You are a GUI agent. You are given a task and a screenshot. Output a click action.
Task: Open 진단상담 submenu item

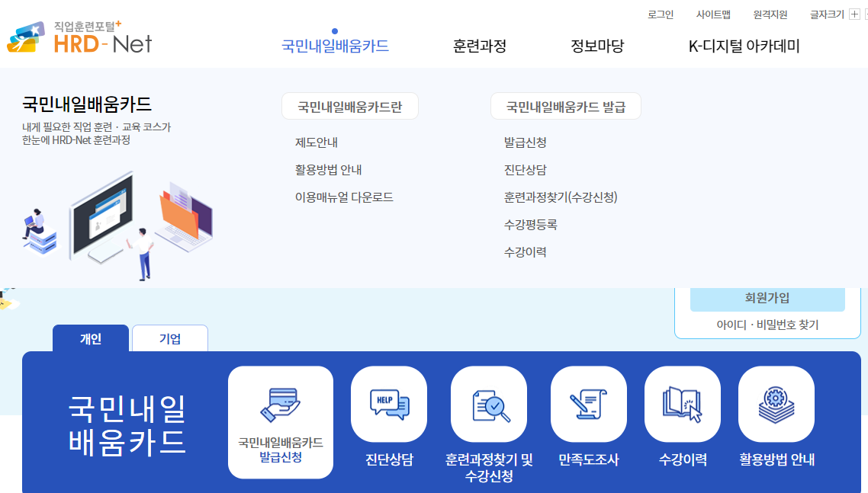click(x=525, y=170)
